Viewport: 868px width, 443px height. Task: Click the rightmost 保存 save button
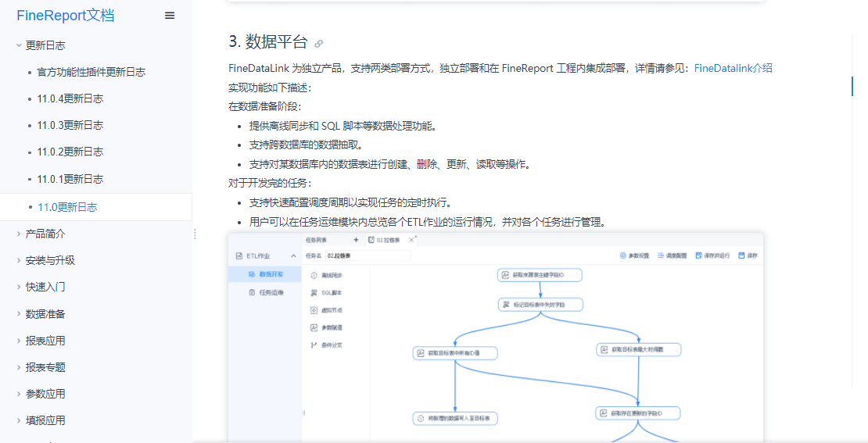(x=748, y=255)
